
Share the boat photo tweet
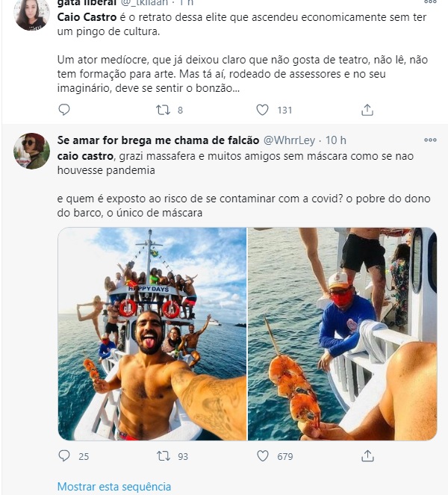click(367, 455)
